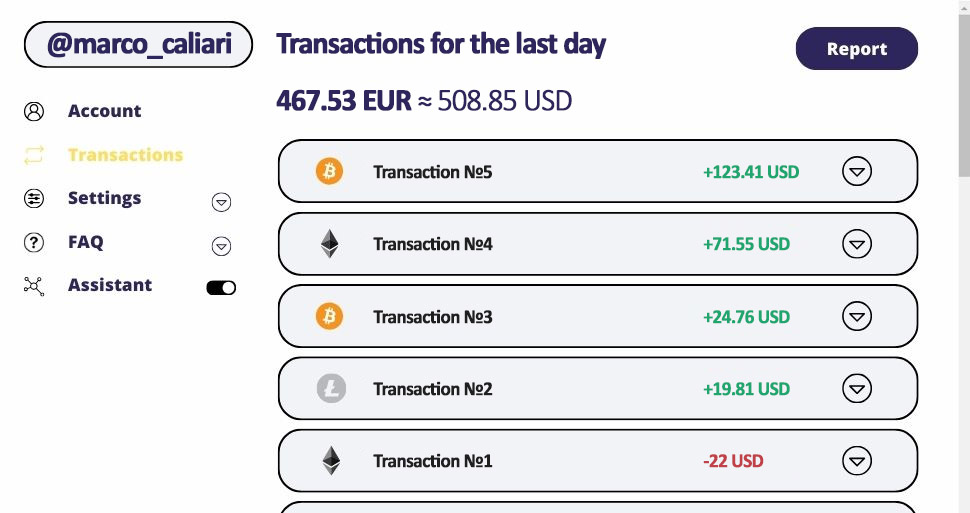Click the Transactions arrows icon in sidebar
The height and width of the screenshot is (513, 970).
(34, 155)
